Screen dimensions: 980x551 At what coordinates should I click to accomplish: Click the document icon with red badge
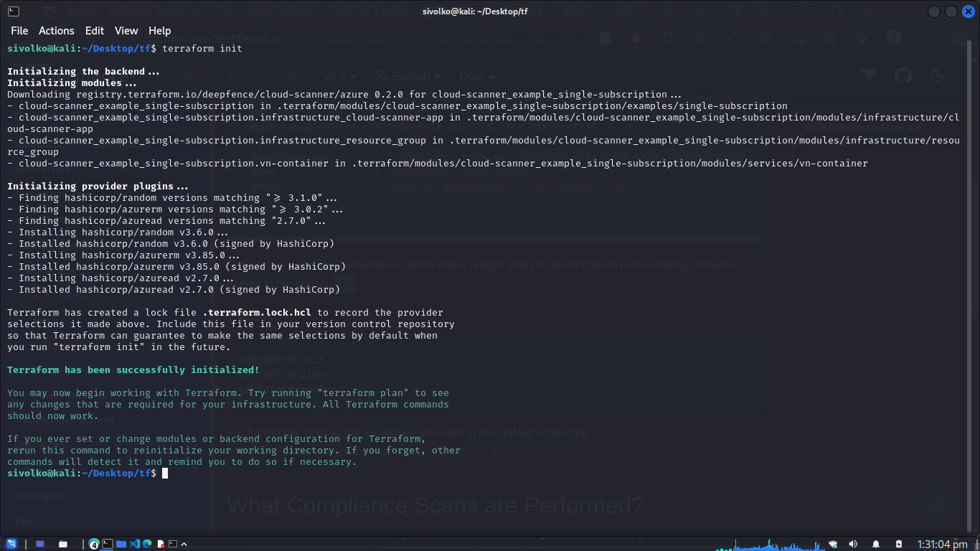[161, 544]
